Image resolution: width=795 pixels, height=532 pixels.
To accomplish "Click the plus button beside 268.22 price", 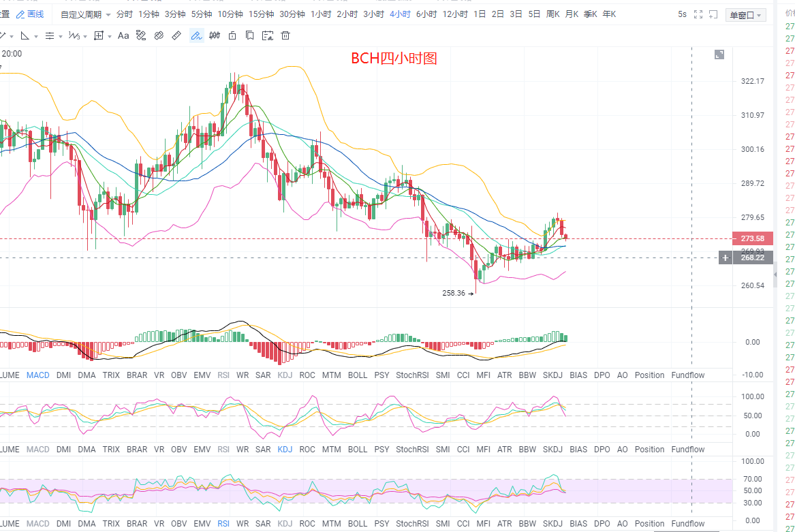I will [726, 257].
